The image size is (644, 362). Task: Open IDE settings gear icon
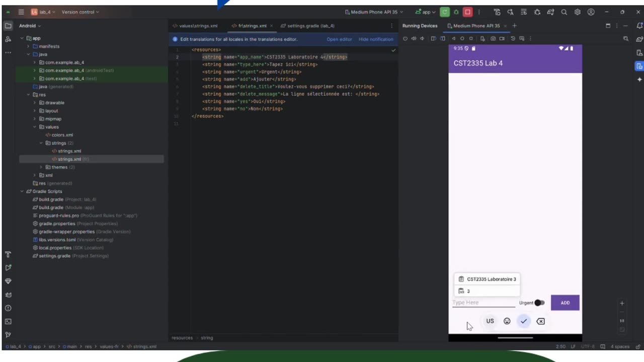tap(578, 12)
